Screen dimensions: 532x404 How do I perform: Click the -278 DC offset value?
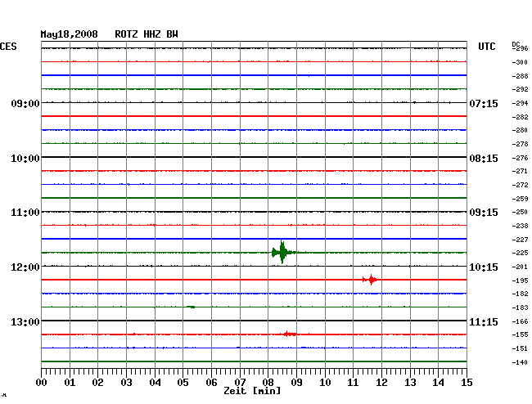coord(520,144)
